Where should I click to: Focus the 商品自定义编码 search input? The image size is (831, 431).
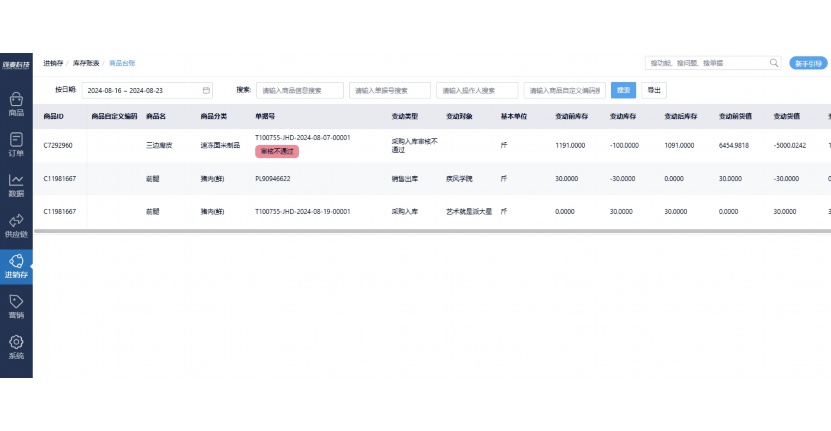(564, 90)
